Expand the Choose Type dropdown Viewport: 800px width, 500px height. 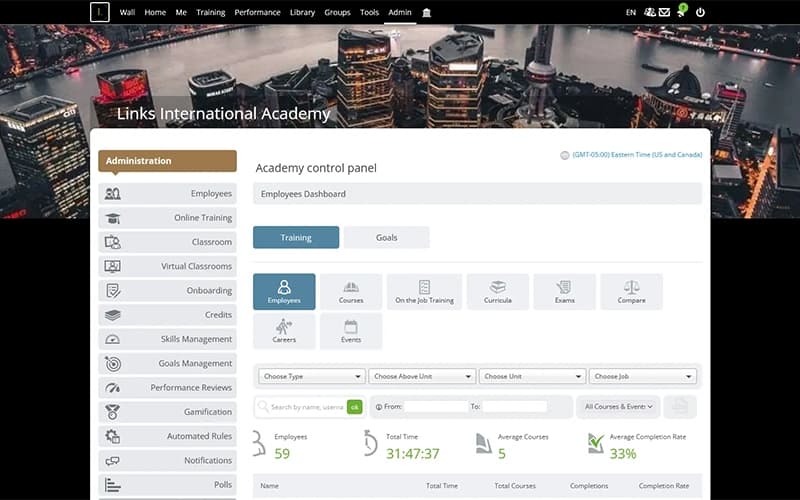coord(312,377)
